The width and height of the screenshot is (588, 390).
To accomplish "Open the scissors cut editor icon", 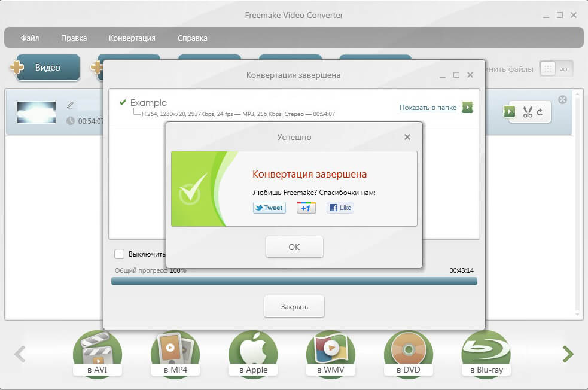I will [x=528, y=112].
